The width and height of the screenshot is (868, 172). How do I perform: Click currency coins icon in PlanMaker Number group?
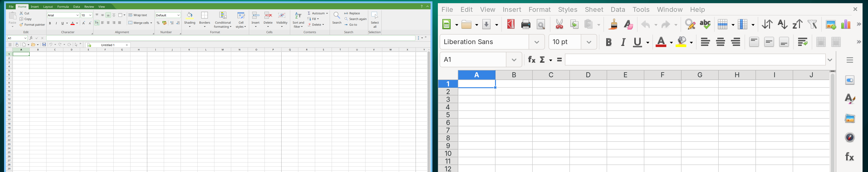pos(164,23)
